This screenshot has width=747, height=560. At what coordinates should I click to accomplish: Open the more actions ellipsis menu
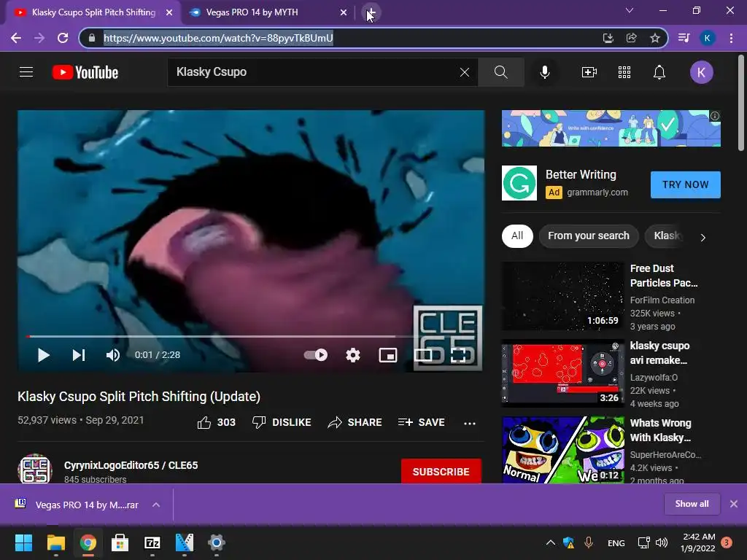[x=470, y=423]
